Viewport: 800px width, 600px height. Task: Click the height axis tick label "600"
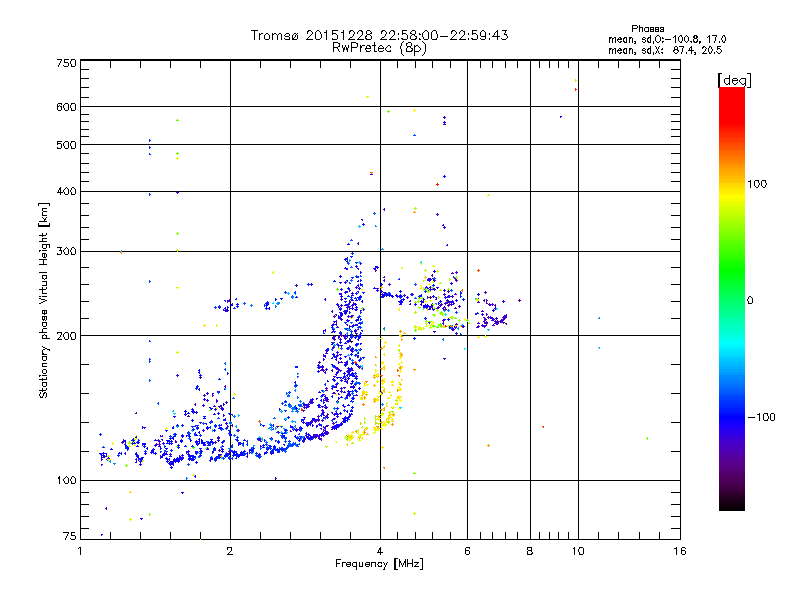[66, 107]
